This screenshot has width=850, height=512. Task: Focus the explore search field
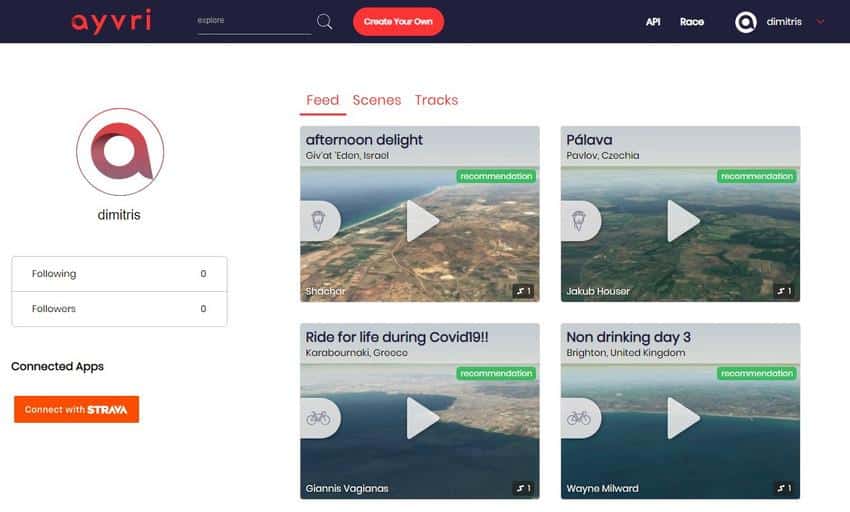click(254, 21)
